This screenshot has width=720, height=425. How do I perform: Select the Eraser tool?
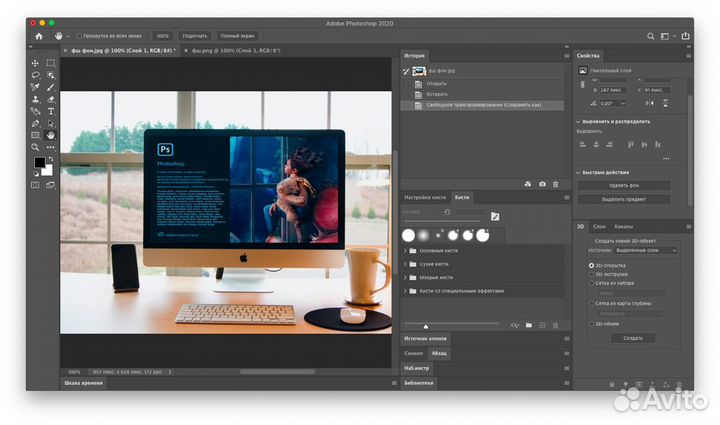pyautogui.click(x=51, y=99)
